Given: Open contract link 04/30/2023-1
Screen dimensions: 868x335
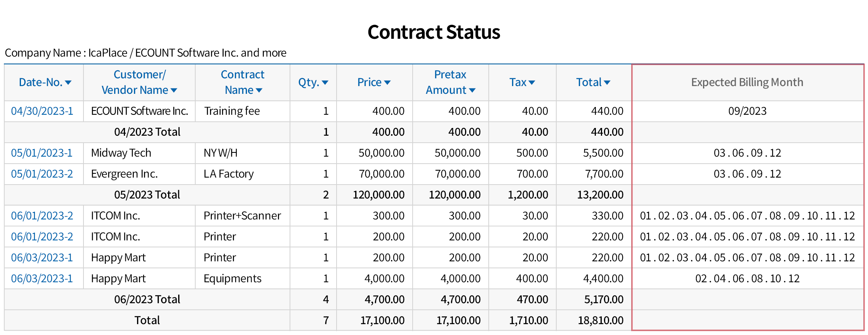Looking at the screenshot, I should tap(42, 111).
